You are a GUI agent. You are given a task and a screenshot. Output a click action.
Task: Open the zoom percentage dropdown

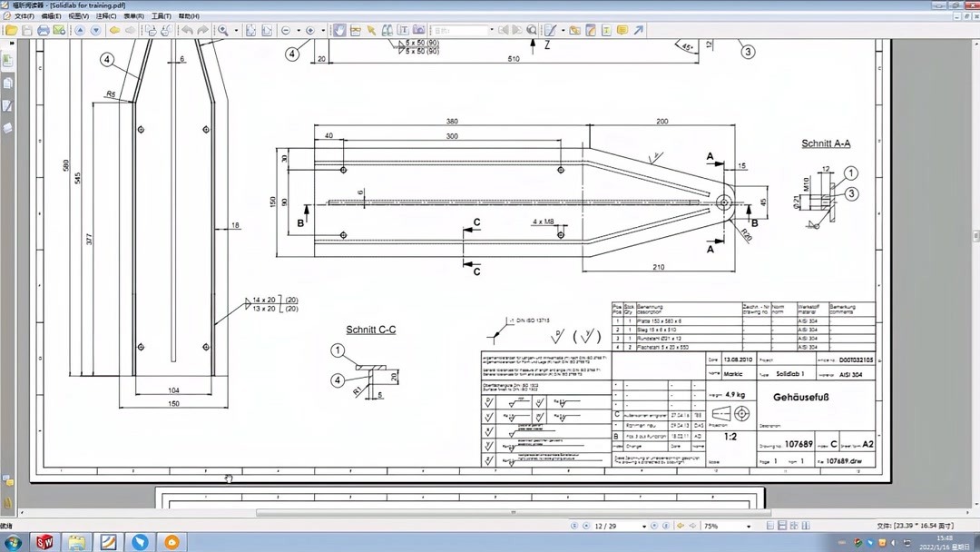[750, 525]
